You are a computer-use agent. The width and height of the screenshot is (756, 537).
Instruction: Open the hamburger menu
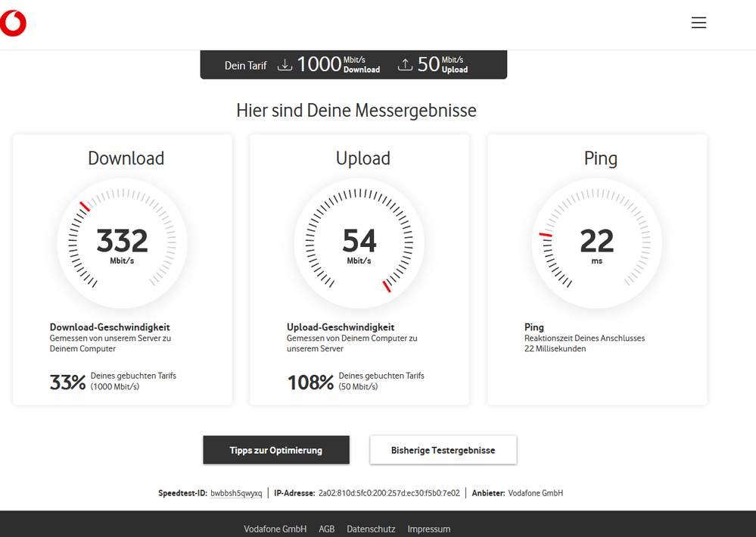tap(698, 23)
